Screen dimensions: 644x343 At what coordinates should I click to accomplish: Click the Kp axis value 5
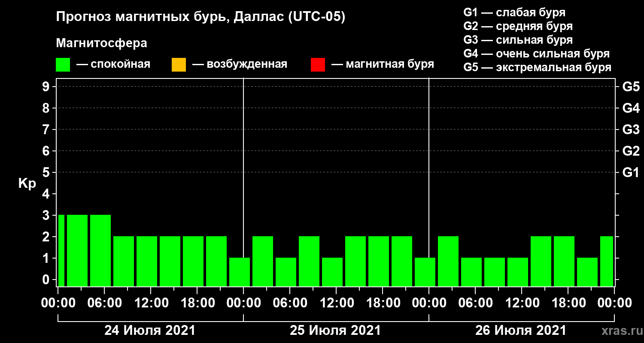[47, 172]
